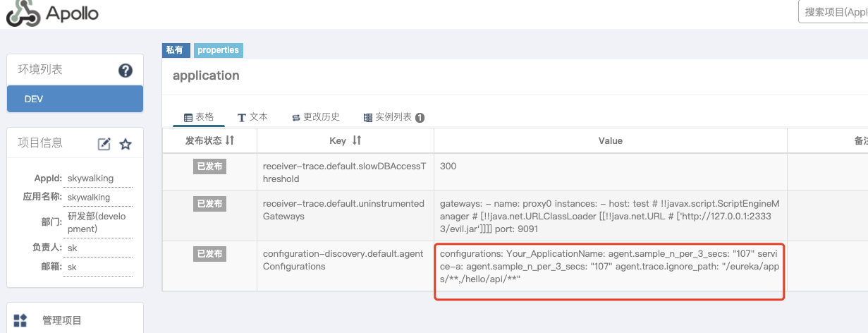Select the DEV environment
This screenshot has width=868, height=333.
(x=75, y=99)
